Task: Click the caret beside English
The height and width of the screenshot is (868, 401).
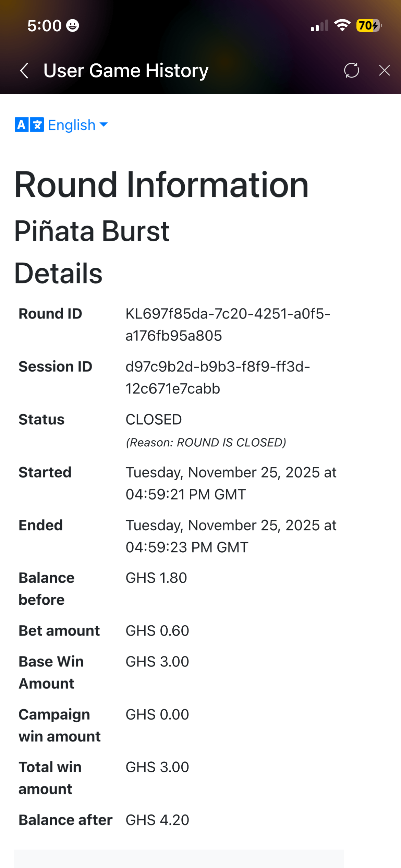Action: pyautogui.click(x=104, y=124)
